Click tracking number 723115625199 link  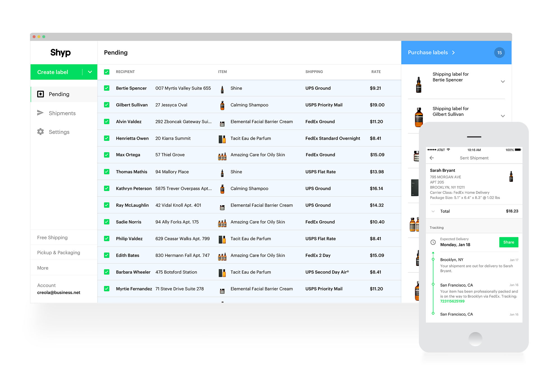[452, 301]
